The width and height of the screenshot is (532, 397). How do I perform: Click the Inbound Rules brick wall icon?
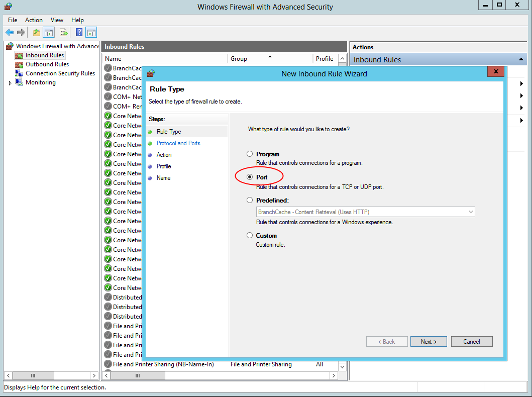click(19, 55)
